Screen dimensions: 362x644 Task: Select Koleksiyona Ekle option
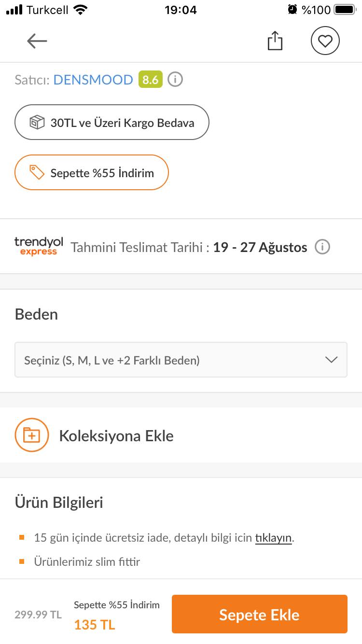click(x=116, y=435)
